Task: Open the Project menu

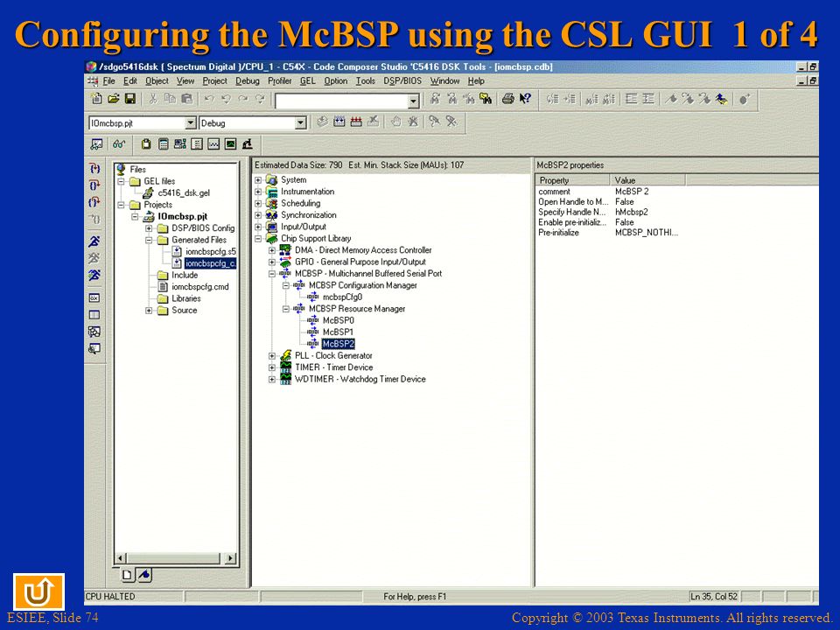Action: coord(215,80)
